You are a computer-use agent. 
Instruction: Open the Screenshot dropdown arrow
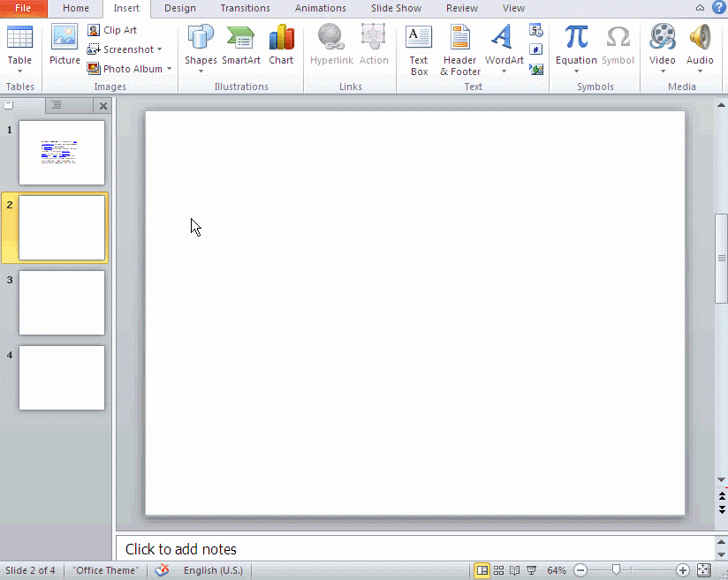[160, 49]
